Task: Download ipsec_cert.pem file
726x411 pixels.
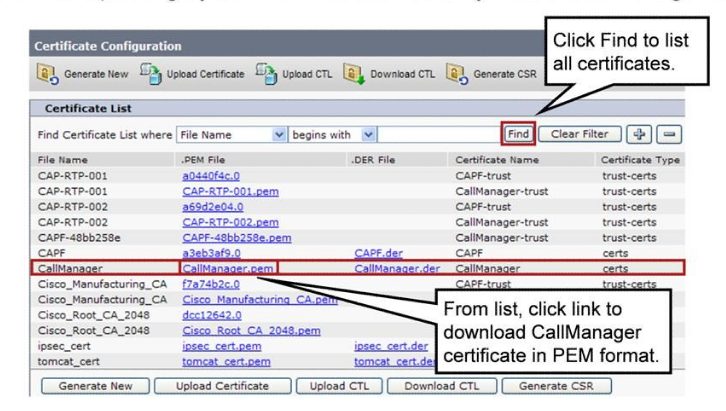Action: pyautogui.click(x=221, y=346)
